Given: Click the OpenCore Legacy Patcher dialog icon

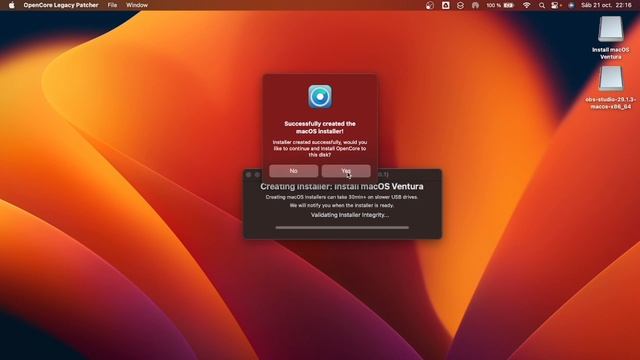Looking at the screenshot, I should click(x=320, y=97).
